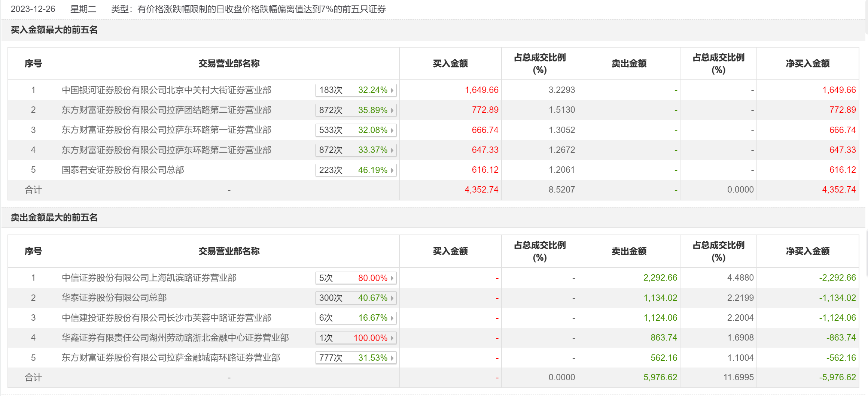Click 合计 in the buy table

33,190
